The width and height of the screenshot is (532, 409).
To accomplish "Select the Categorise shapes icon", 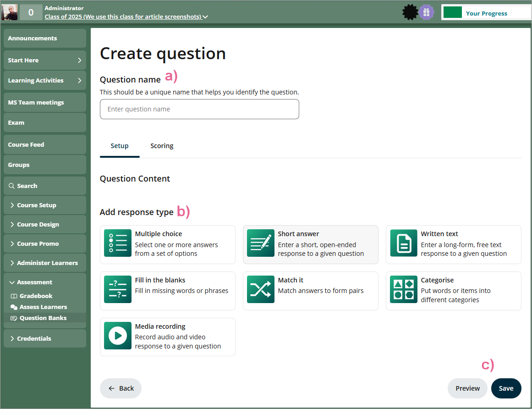I will click(404, 289).
